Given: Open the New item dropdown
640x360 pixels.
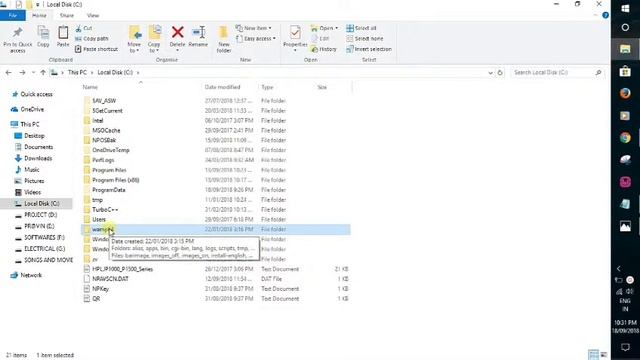Looking at the screenshot, I should pyautogui.click(x=253, y=28).
